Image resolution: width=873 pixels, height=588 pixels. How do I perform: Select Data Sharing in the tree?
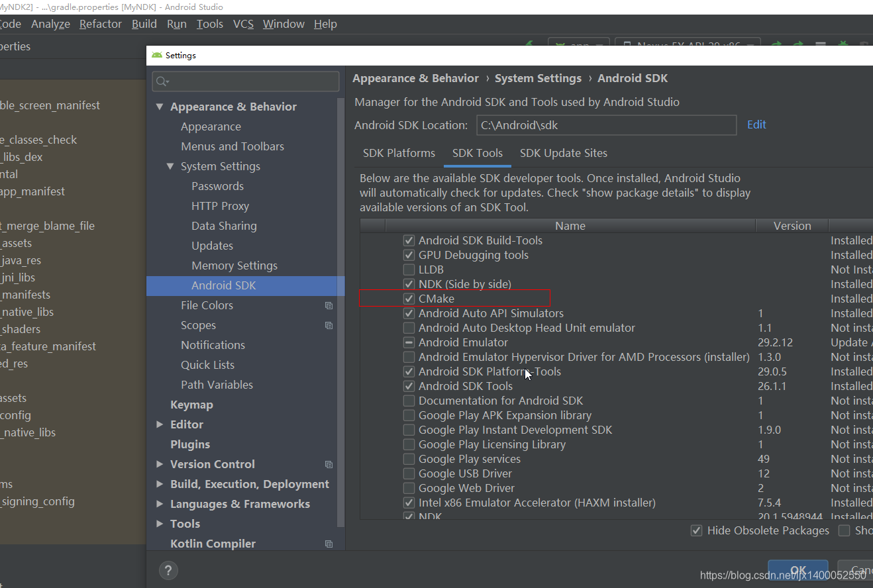(224, 226)
